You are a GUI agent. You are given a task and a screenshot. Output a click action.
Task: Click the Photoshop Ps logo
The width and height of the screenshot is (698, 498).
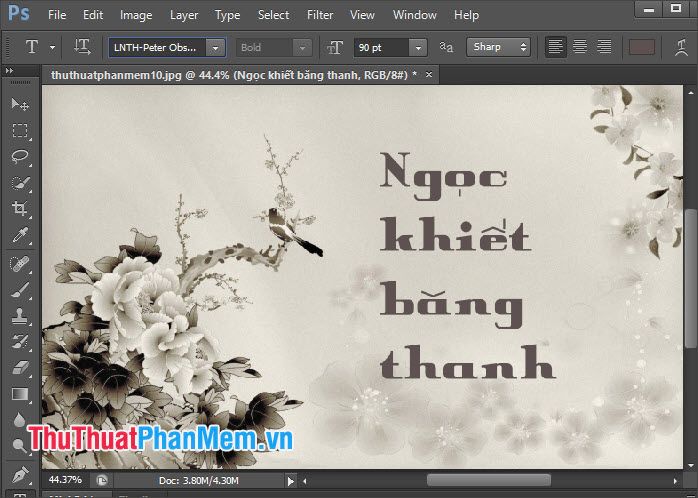point(19,14)
